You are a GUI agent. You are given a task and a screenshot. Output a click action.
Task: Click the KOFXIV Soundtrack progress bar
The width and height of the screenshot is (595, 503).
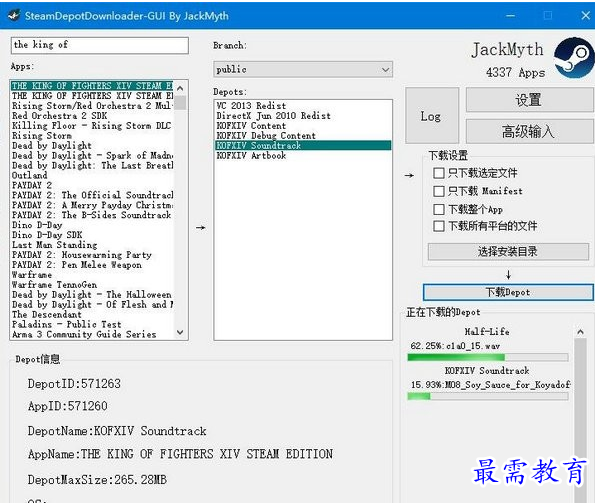pos(488,396)
